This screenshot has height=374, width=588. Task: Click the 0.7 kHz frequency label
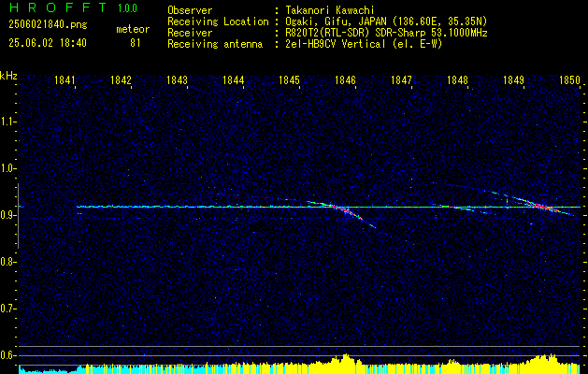pos(7,309)
